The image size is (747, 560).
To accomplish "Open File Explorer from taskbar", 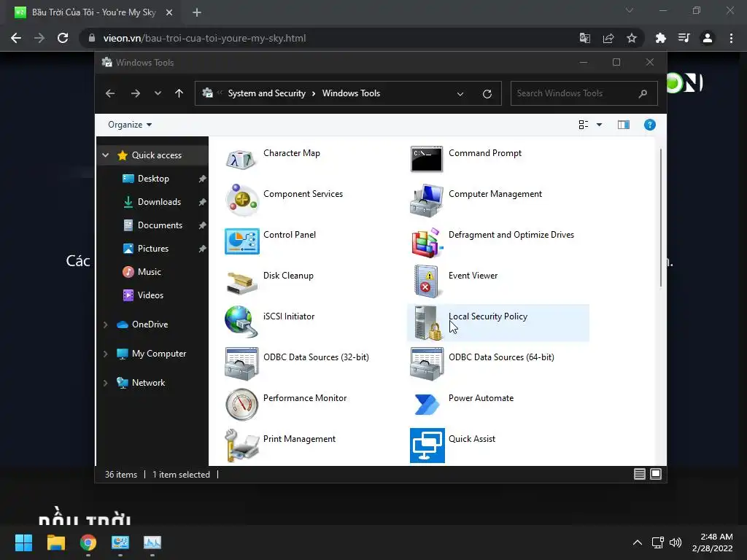I will tap(55, 542).
